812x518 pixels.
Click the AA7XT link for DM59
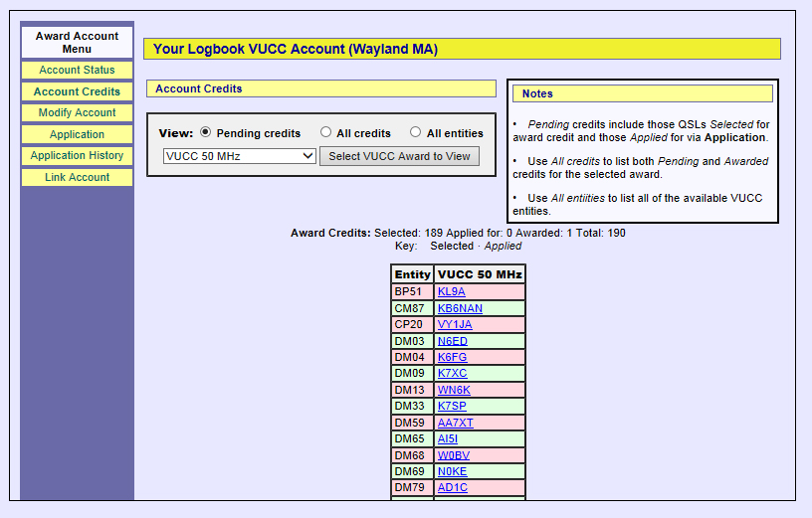[456, 423]
